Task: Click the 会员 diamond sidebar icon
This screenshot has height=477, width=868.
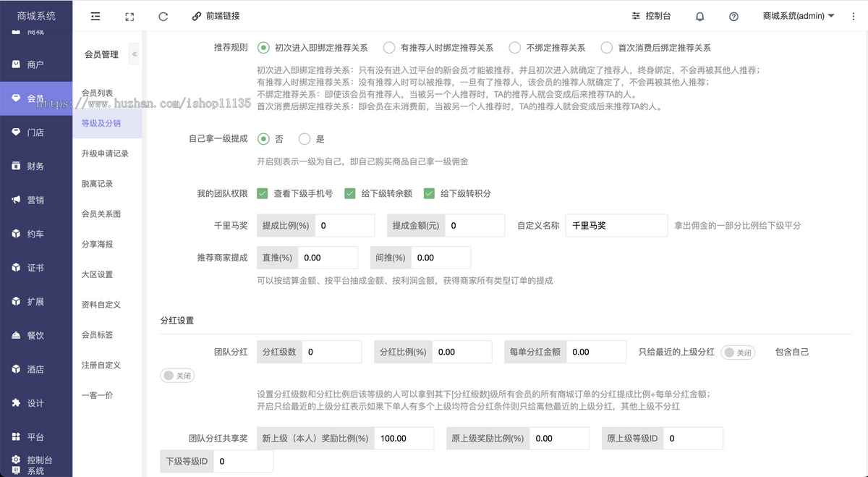Action: point(17,98)
